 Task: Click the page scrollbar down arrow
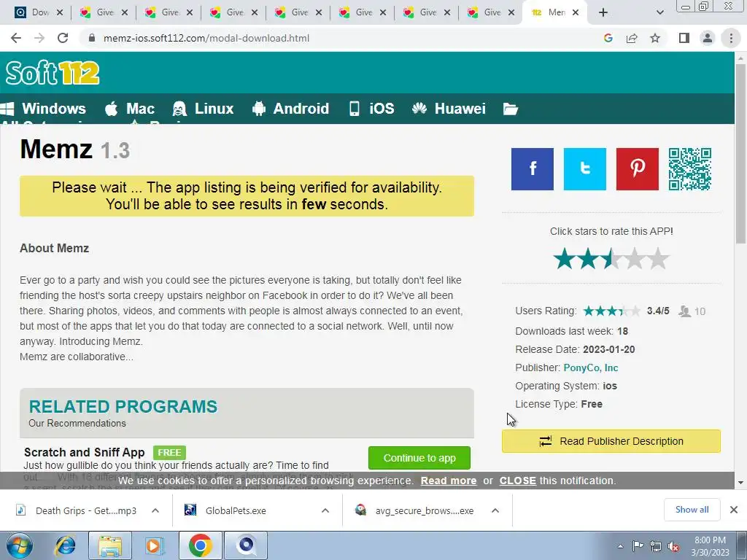(x=740, y=483)
